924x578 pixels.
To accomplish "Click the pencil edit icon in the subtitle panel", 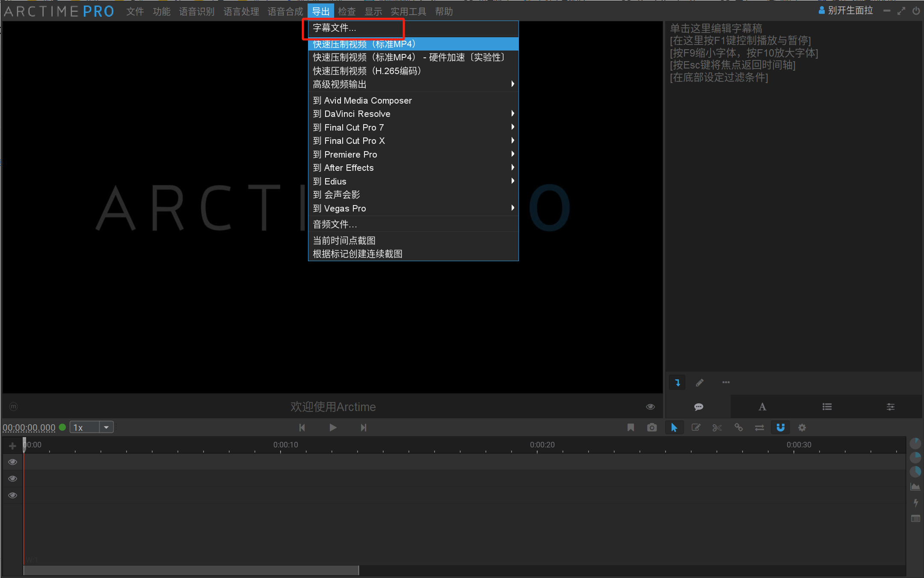I will (700, 382).
